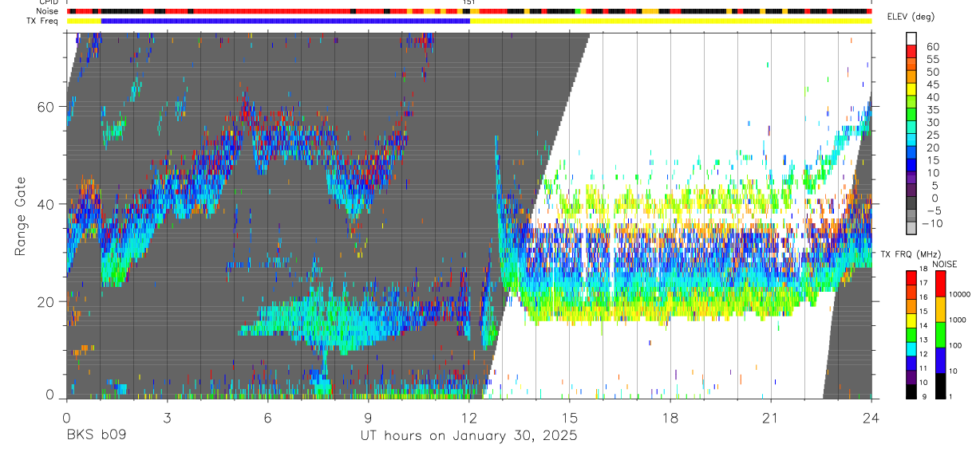
Task: Click the '13' value in the TX FRQ legend
Action: pos(923,340)
